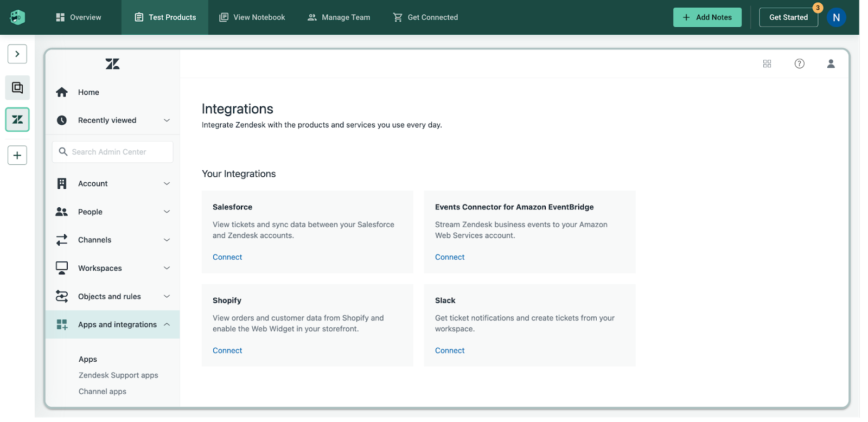Expand the Account menu chevron
868x422 pixels.
coord(167,184)
